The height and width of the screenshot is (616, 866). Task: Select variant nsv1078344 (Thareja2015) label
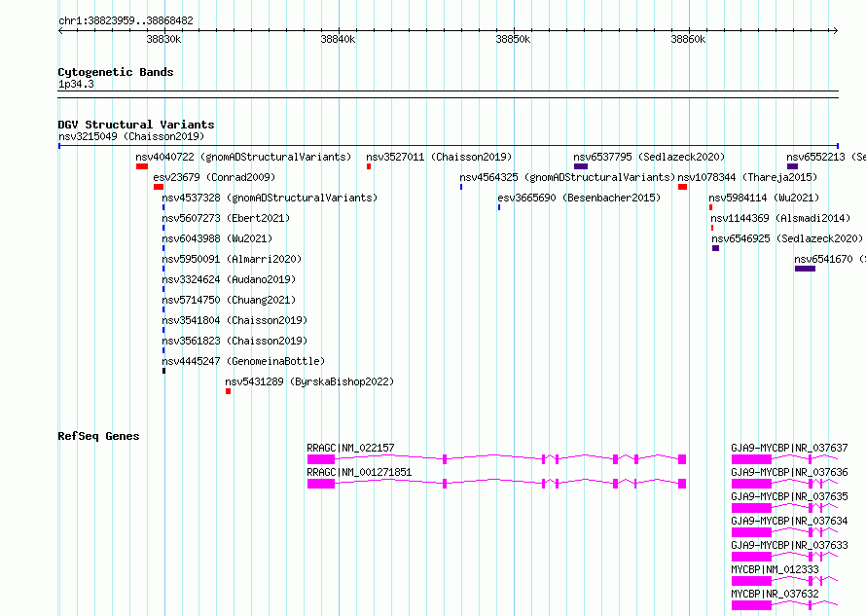pyautogui.click(x=747, y=177)
